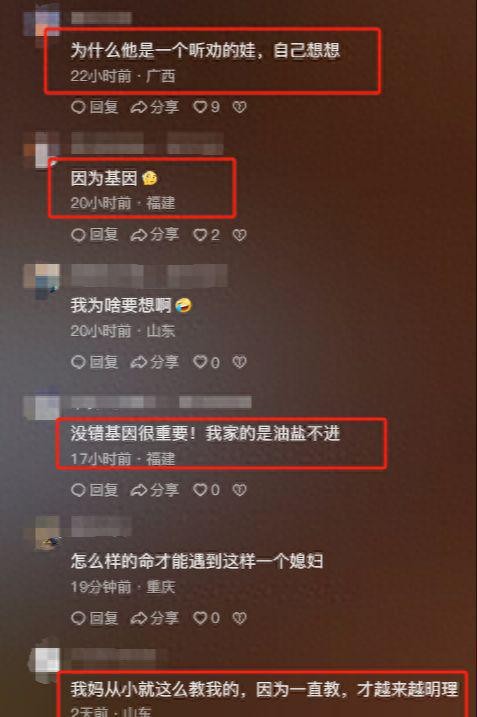Reply to the 没错基因很重要 comment
Screen dimensions: 477x717
pyautogui.click(x=95, y=490)
